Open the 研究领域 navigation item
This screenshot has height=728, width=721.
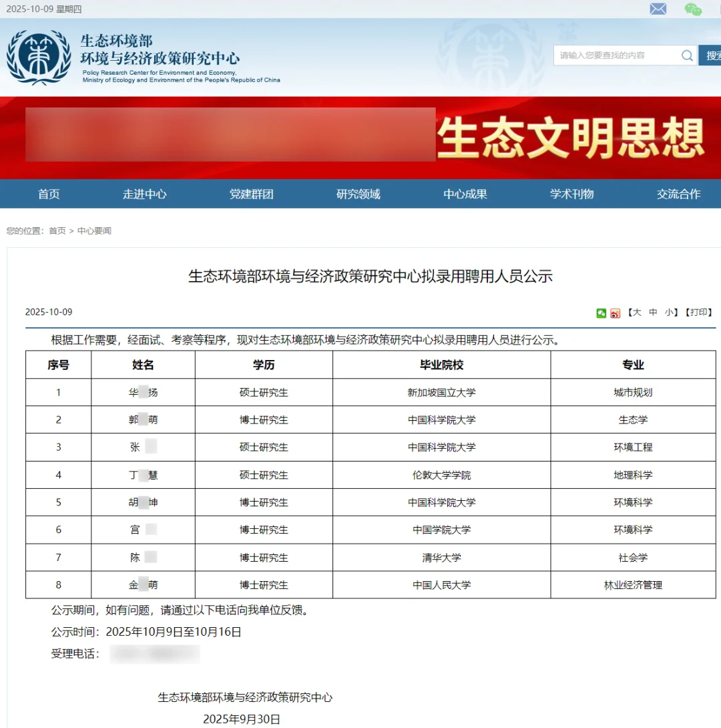(358, 194)
